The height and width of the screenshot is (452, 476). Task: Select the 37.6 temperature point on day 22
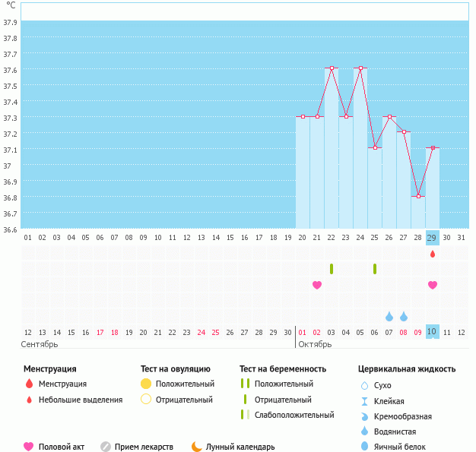coord(332,68)
